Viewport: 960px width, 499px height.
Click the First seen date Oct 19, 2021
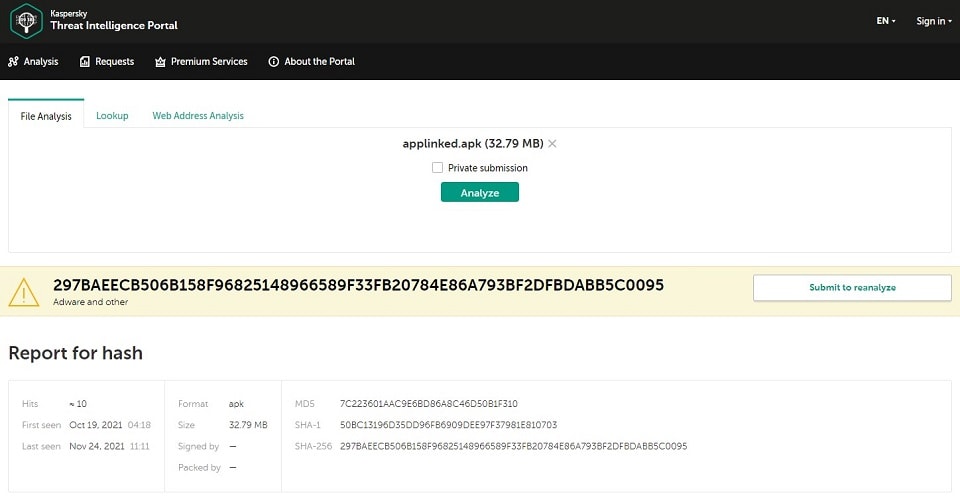[96, 425]
